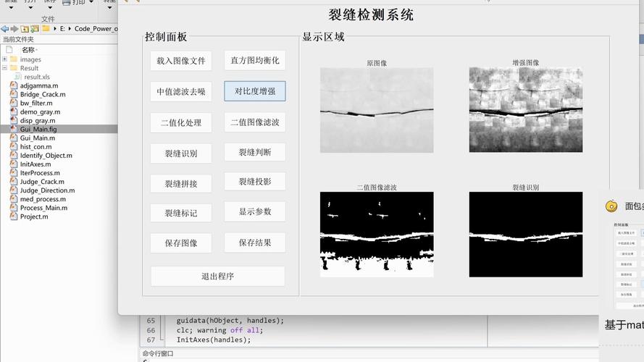The width and height of the screenshot is (644, 362).
Task: Click 裂缝投影 button
Action: pos(255,182)
